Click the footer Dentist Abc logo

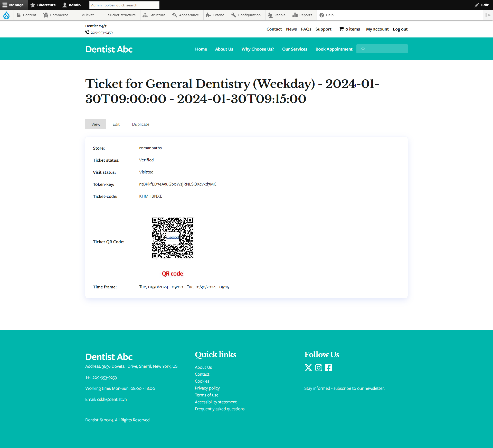109,357
